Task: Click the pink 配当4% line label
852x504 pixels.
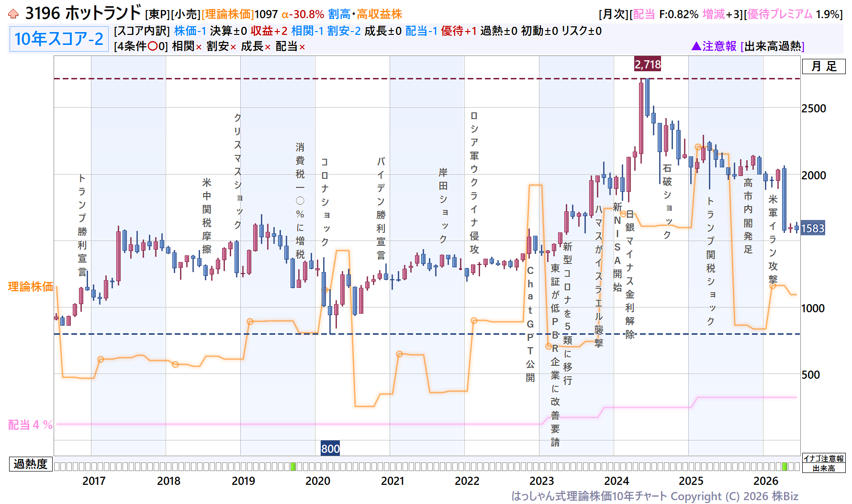Action: 30,425
